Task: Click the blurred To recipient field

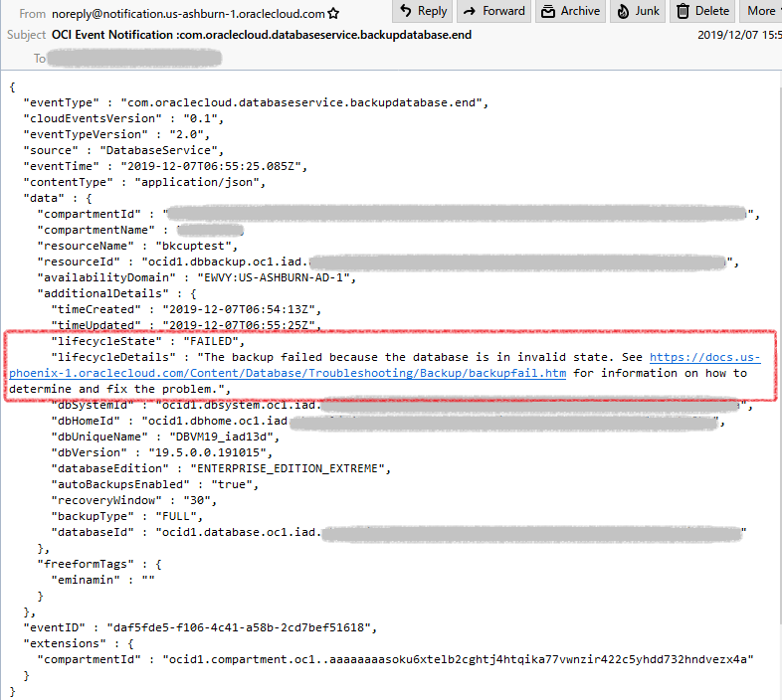Action: [134, 58]
